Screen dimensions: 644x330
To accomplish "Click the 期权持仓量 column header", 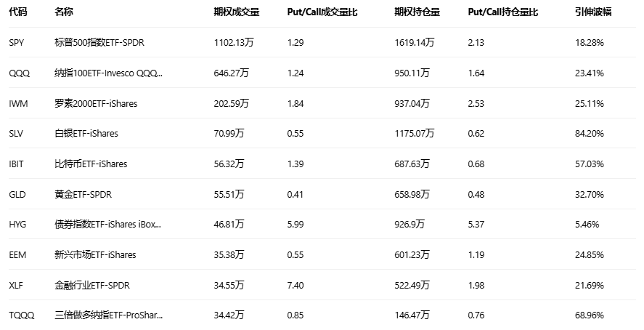I will [x=417, y=13].
